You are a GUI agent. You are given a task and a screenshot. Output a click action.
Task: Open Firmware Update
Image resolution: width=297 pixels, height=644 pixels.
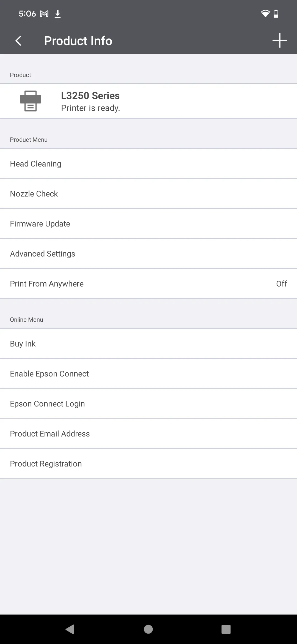148,223
